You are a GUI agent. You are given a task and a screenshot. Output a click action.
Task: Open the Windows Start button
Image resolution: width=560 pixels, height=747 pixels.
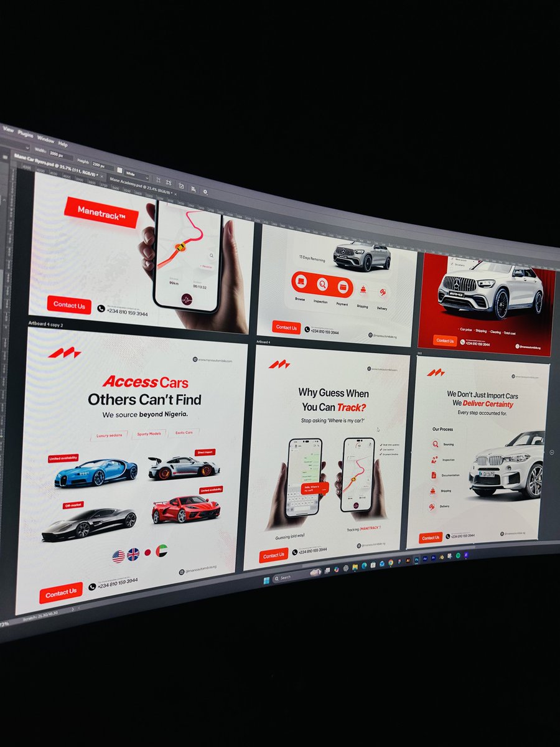266,581
